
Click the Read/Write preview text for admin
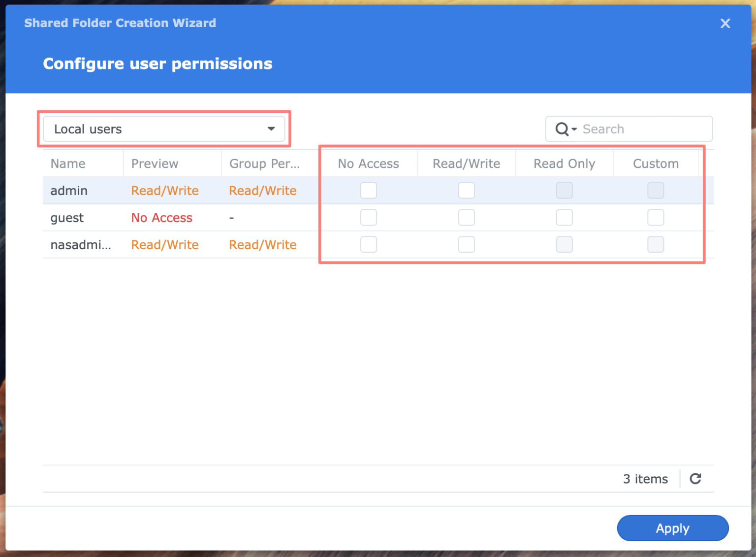(164, 190)
